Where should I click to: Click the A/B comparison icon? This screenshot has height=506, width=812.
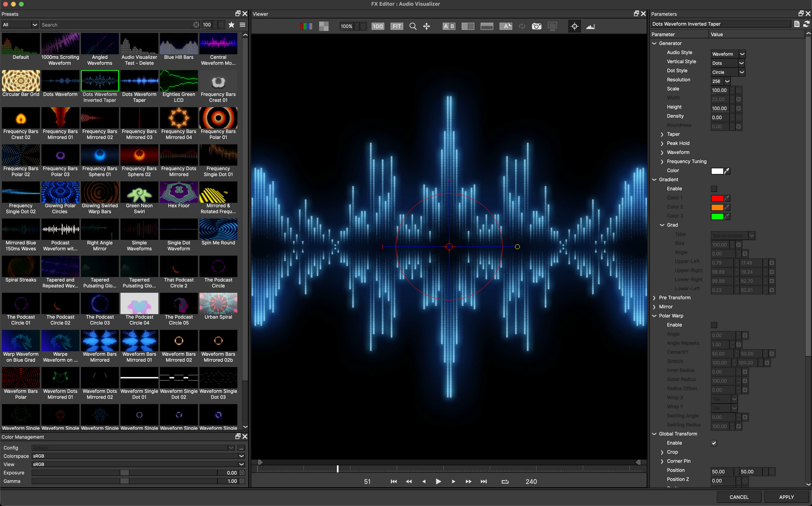449,26
